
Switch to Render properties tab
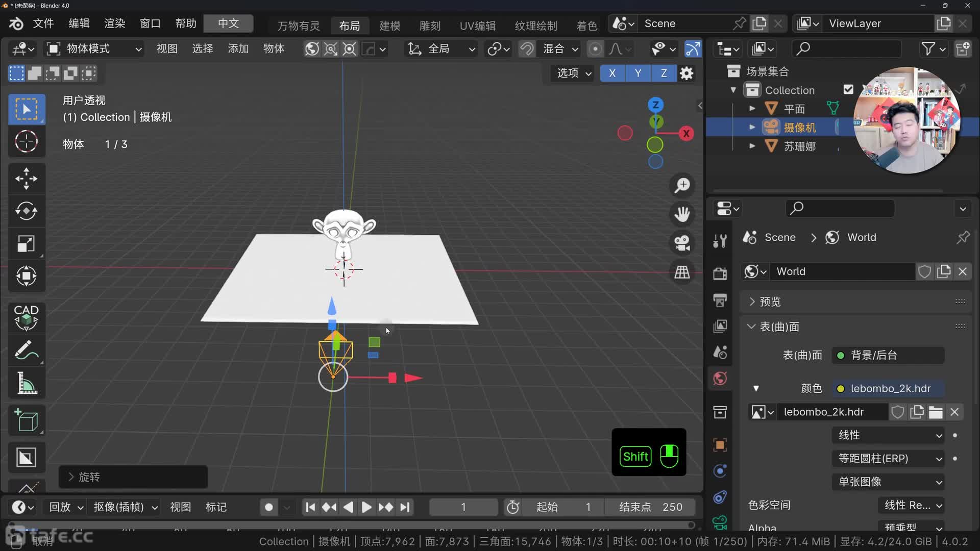tap(720, 273)
